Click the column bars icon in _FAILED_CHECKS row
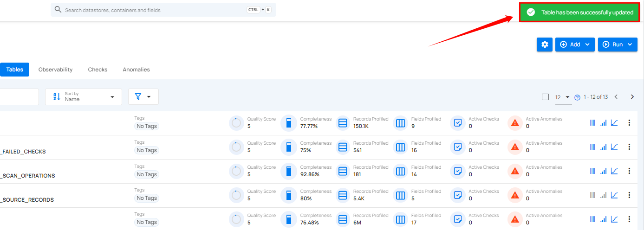 [592, 147]
